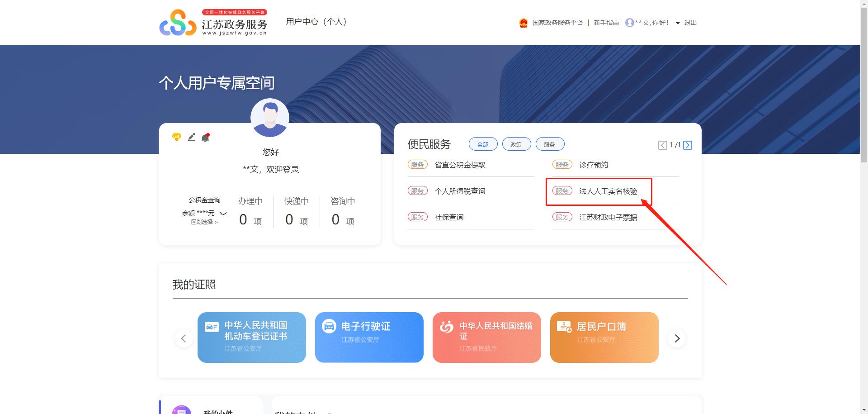The width and height of the screenshot is (868, 414).
Task: Select the 政策 filter tab
Action: [x=516, y=144]
